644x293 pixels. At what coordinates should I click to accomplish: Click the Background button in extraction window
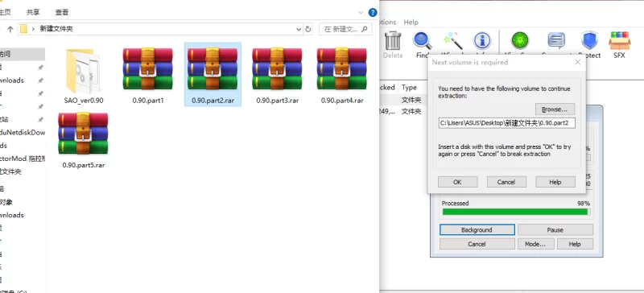pos(477,229)
